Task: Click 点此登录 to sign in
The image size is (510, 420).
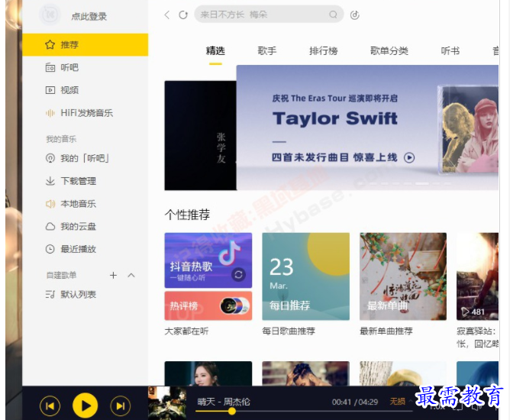Action: [x=89, y=16]
